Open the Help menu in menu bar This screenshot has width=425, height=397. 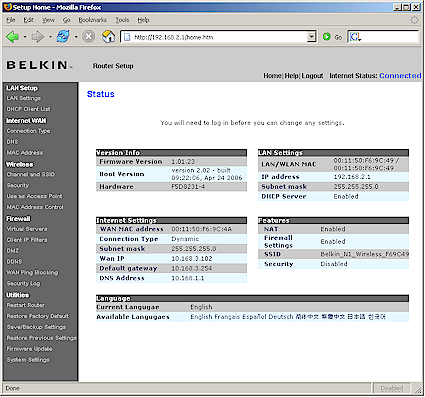[x=143, y=20]
